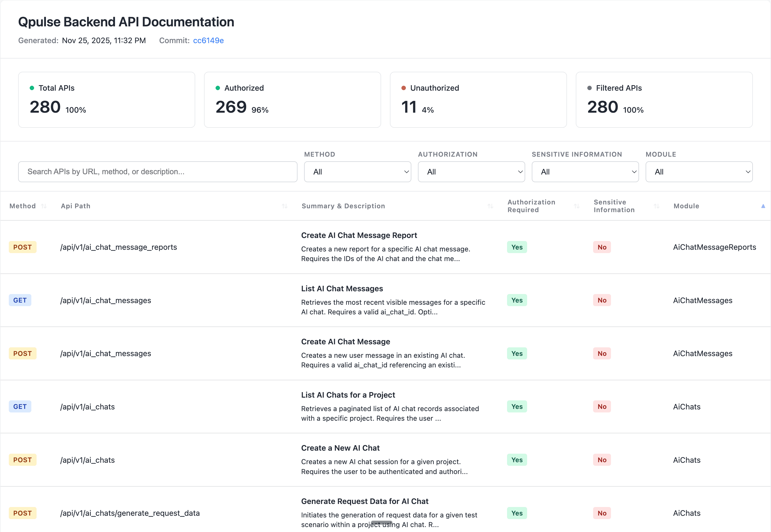Click AiChats module in generate_request_data row

tap(687, 513)
